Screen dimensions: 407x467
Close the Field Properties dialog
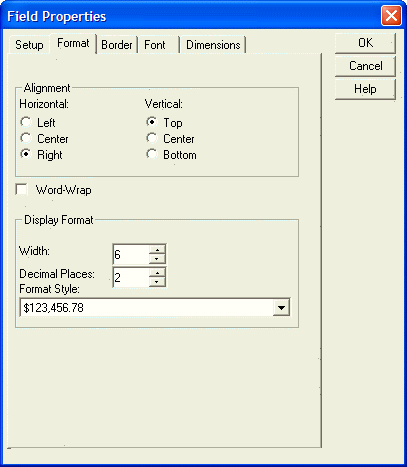391,16
